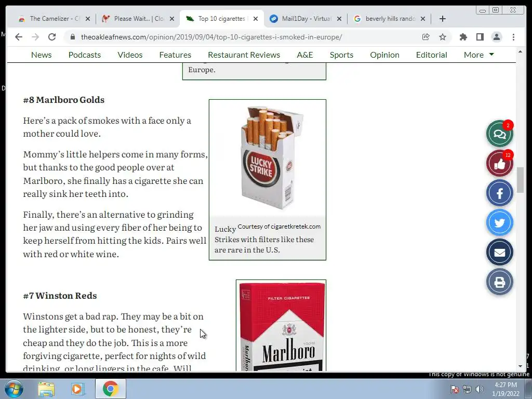The width and height of the screenshot is (532, 399).
Task: Bookmark this page with the star icon
Action: click(x=443, y=37)
